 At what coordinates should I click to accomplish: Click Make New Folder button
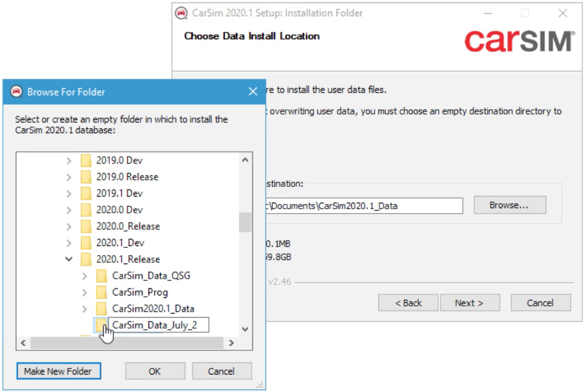tap(59, 371)
